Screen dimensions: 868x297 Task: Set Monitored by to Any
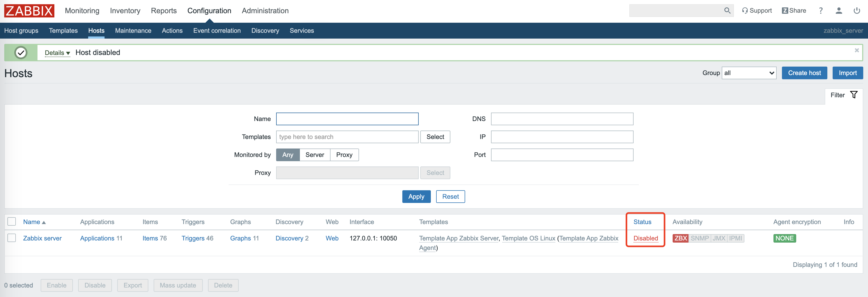click(x=288, y=155)
